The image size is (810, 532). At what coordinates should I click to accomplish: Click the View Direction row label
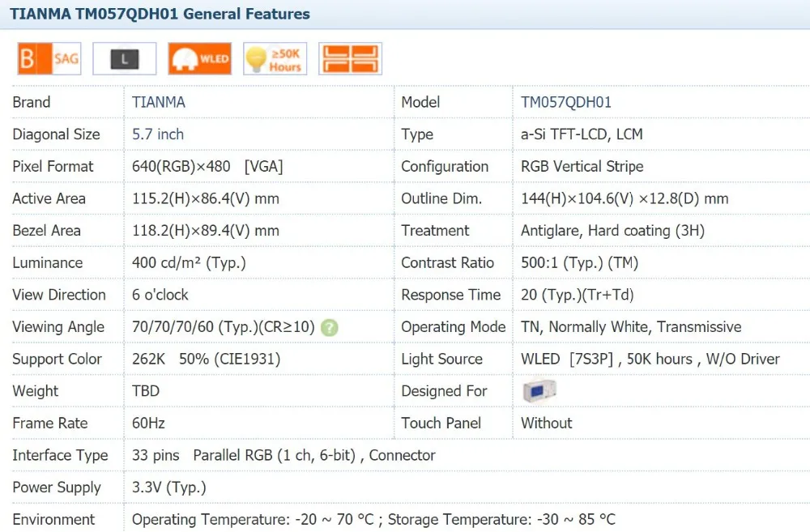[59, 295]
